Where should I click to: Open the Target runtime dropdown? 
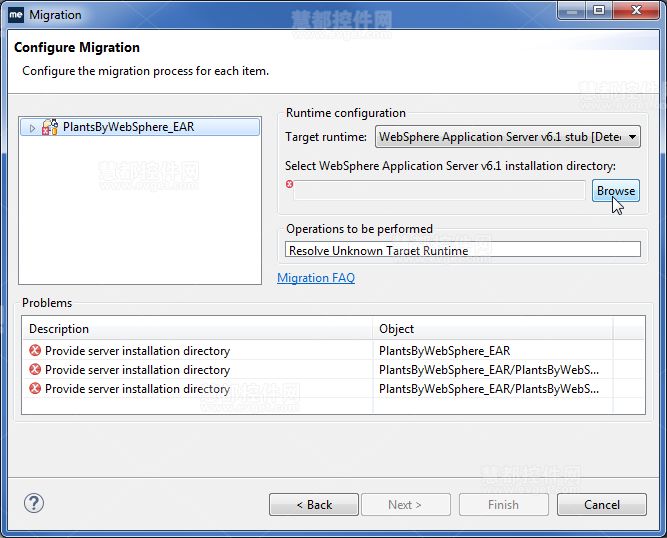click(507, 137)
